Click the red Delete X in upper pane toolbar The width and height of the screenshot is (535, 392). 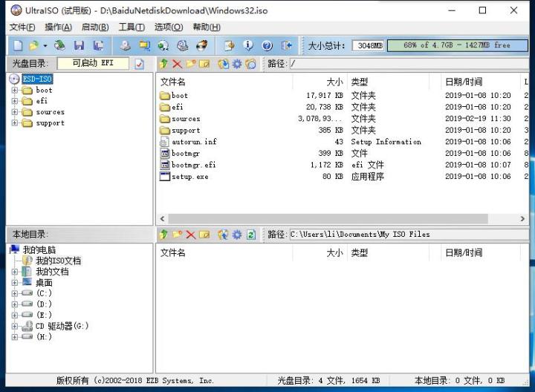(x=177, y=64)
